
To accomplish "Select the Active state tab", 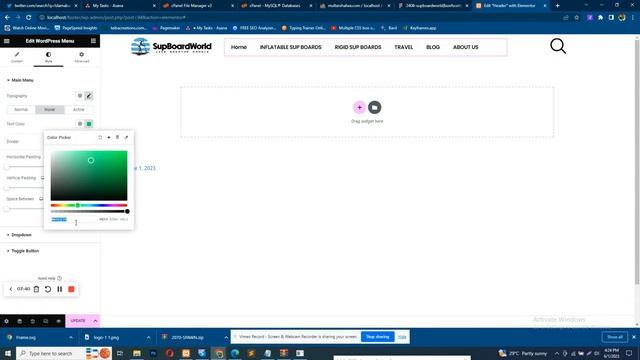I will [x=78, y=110].
